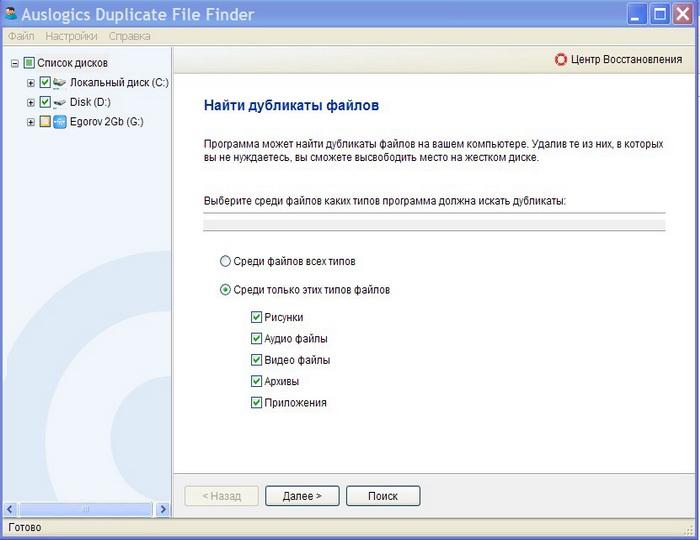This screenshot has height=540, width=700.
Task: Minimize the Auslogics window
Action: pos(636,14)
